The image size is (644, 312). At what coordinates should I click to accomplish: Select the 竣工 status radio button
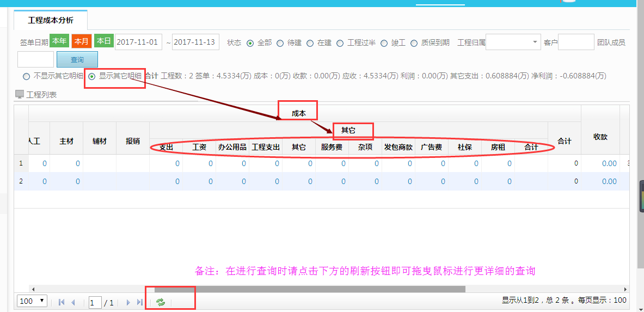click(384, 43)
